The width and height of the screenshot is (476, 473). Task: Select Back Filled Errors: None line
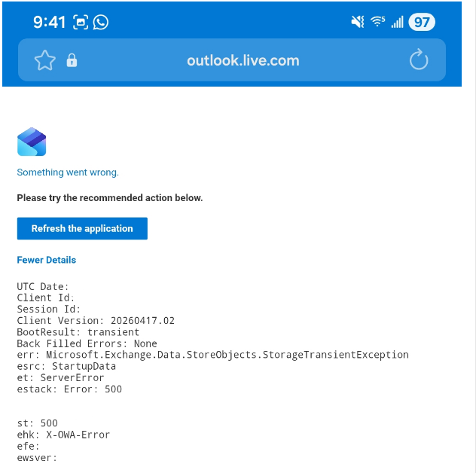87,343
